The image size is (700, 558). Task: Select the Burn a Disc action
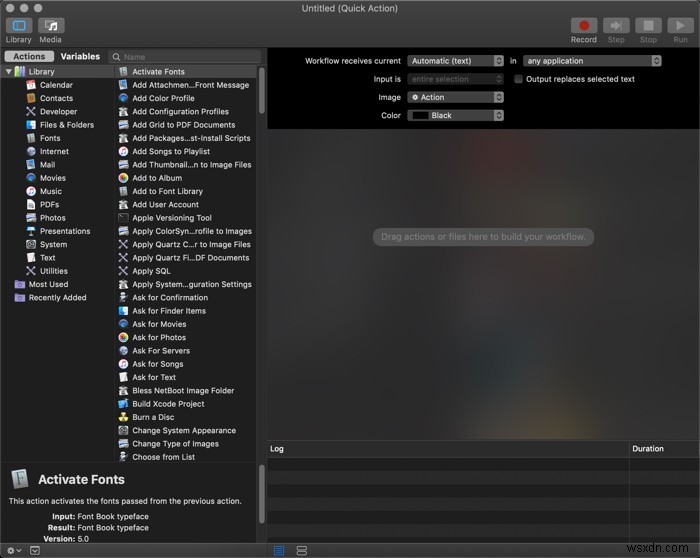(x=186, y=417)
